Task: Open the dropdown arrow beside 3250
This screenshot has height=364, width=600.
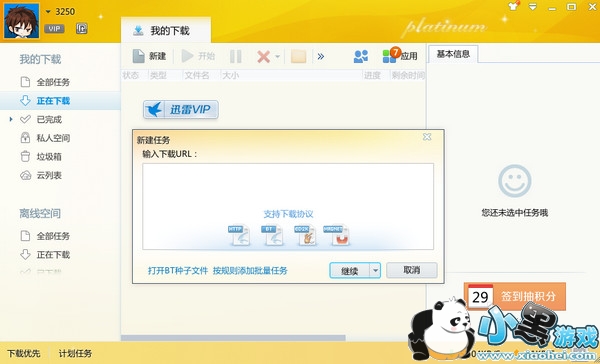Action: (x=48, y=12)
